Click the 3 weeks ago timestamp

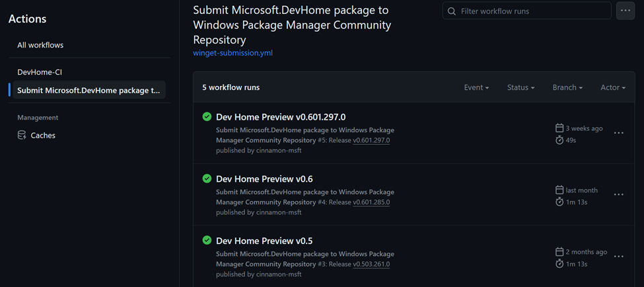(585, 128)
